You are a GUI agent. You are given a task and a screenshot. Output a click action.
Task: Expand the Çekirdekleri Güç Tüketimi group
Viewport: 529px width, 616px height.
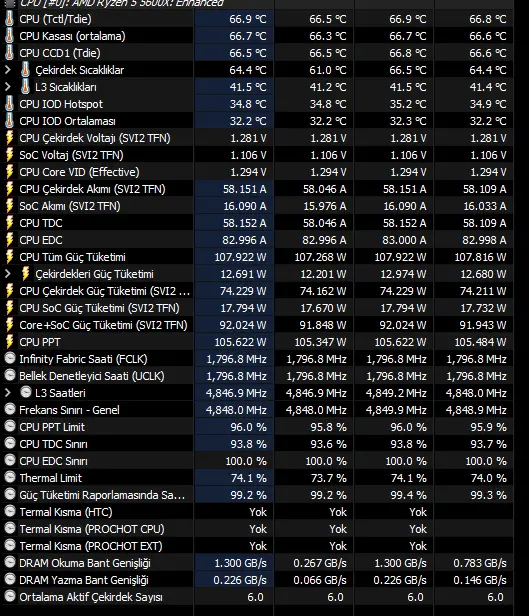8,274
